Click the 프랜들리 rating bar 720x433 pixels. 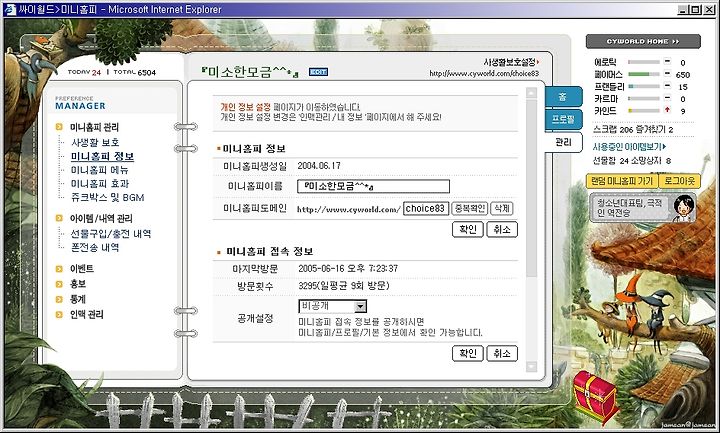(644, 86)
